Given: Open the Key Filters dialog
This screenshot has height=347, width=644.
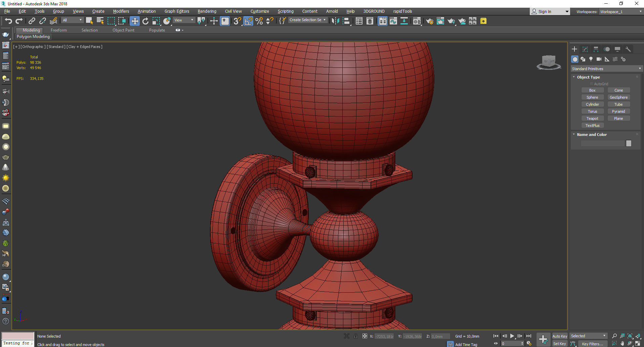Looking at the screenshot, I should tap(593, 344).
